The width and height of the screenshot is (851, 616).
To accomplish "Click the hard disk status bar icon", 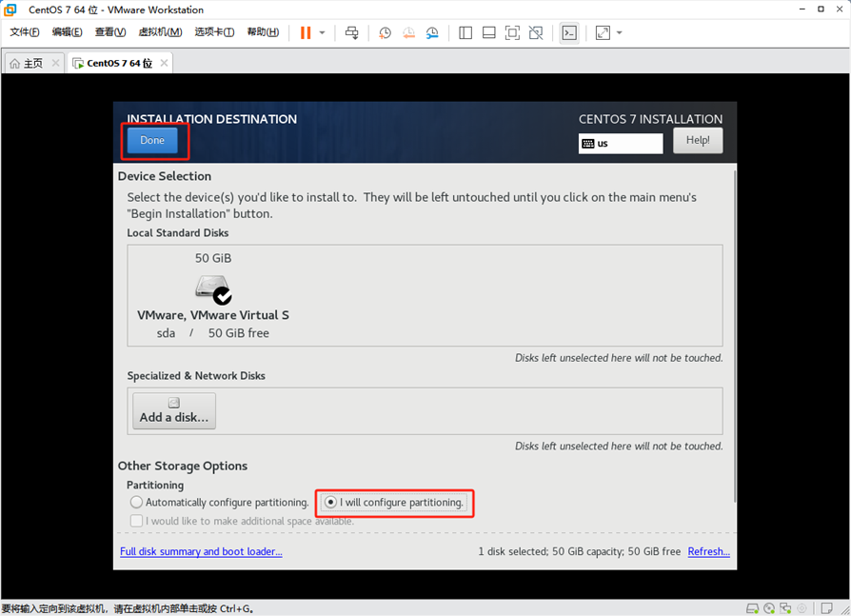I will pyautogui.click(x=752, y=608).
